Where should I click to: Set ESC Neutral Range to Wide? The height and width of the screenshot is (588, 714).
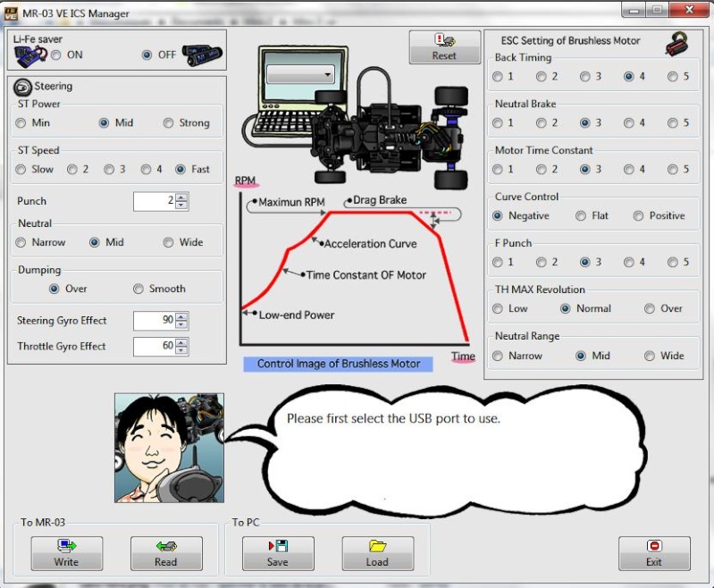[x=650, y=356]
